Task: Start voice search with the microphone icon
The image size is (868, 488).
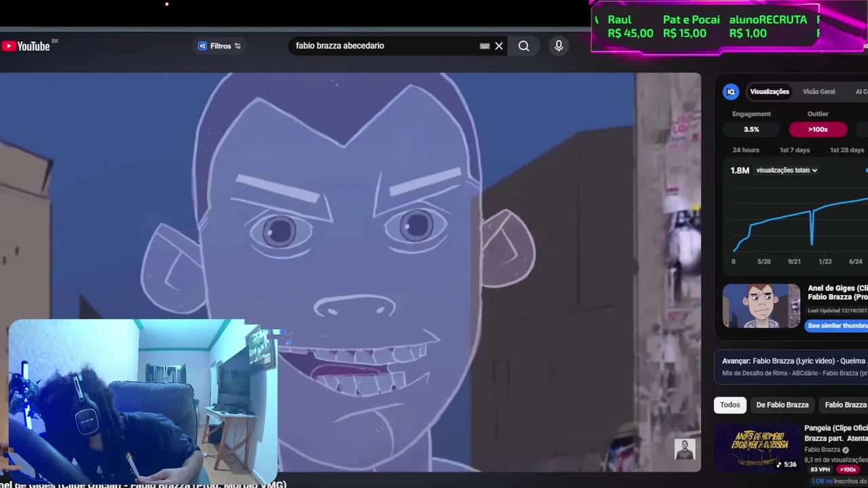Action: pos(559,46)
